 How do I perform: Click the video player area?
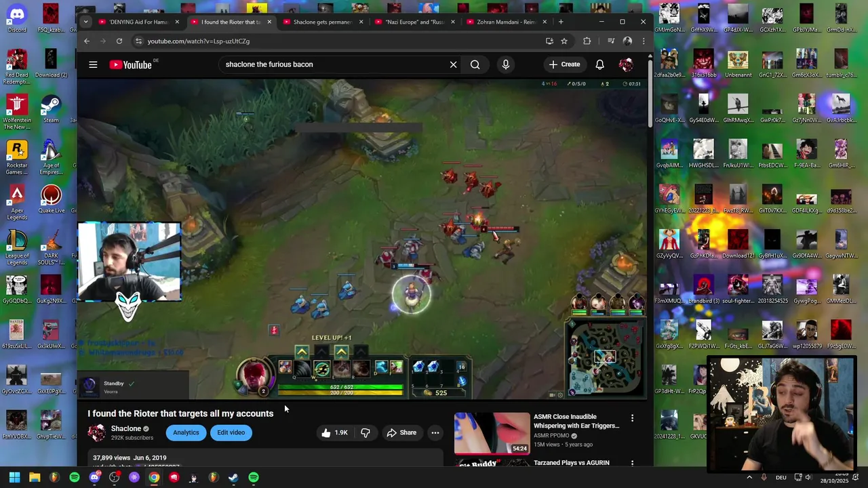pos(363,239)
